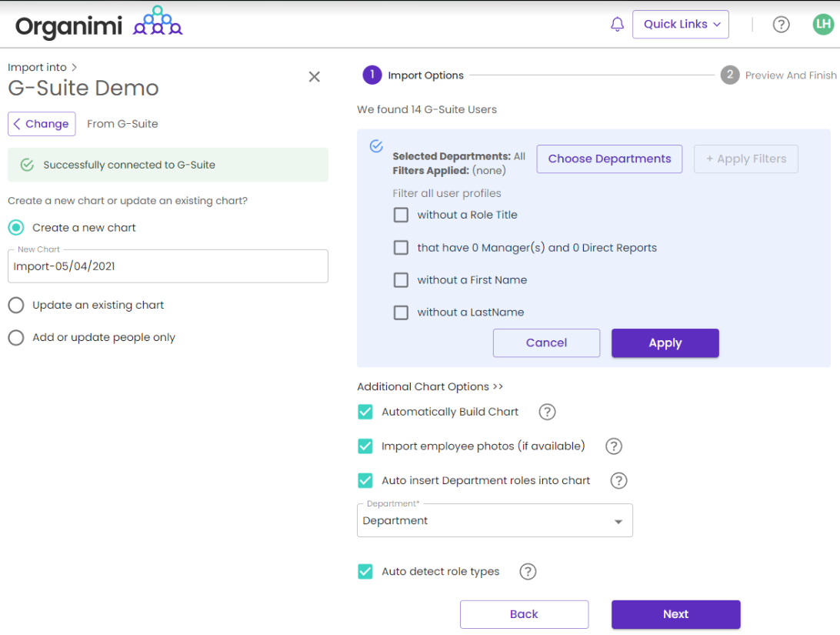Select Update an existing chart option
The height and width of the screenshot is (635, 840).
16,306
